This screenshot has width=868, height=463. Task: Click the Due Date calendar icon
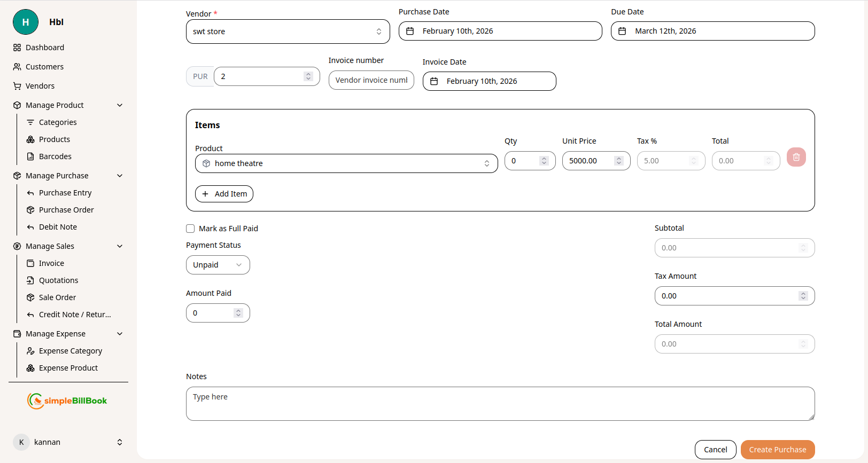click(622, 31)
